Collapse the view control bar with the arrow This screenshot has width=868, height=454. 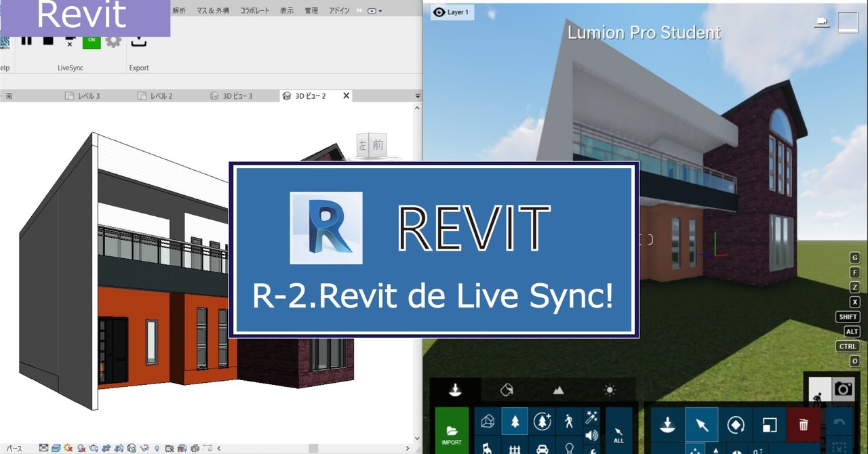coord(218,448)
